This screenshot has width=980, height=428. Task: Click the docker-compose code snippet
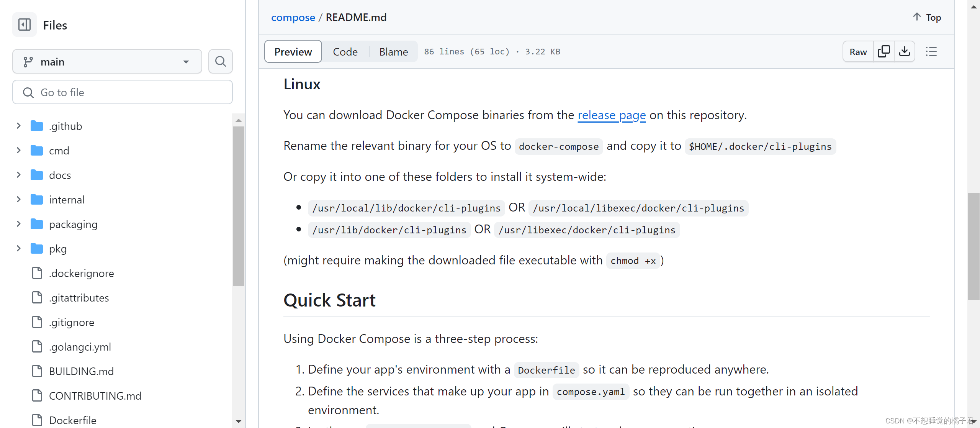559,146
